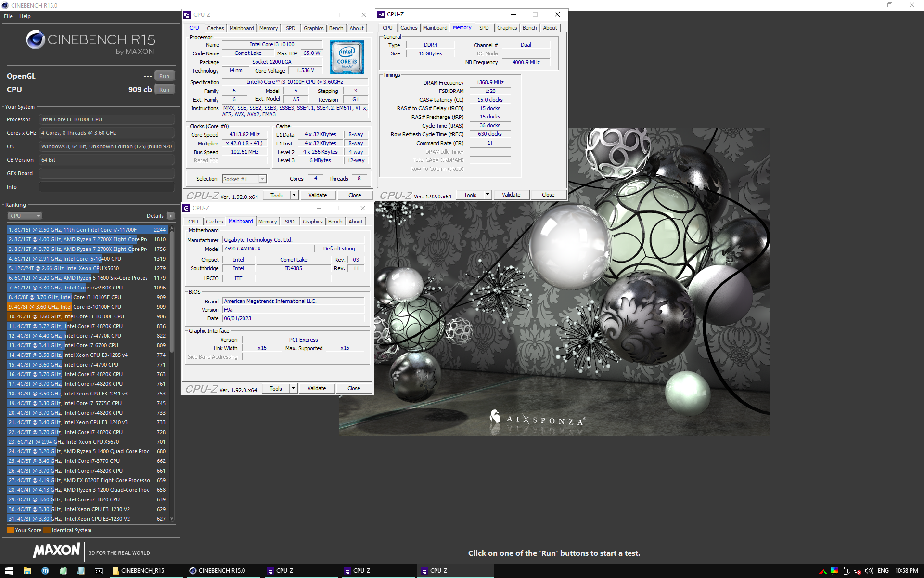This screenshot has width=924, height=578.
Task: Click the CPU-Z title icon of the CPU tab window
Action: click(x=187, y=15)
